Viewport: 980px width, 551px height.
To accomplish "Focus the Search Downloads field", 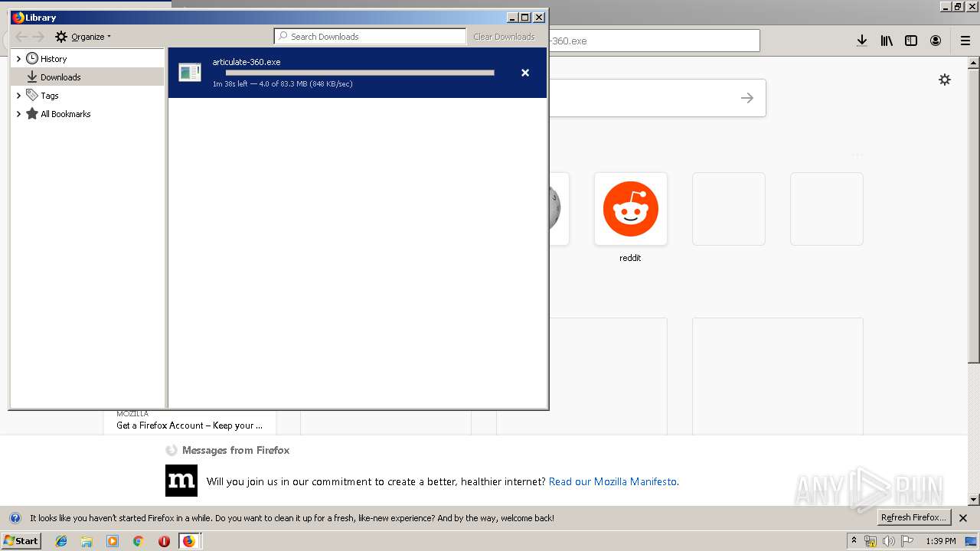I will point(370,37).
